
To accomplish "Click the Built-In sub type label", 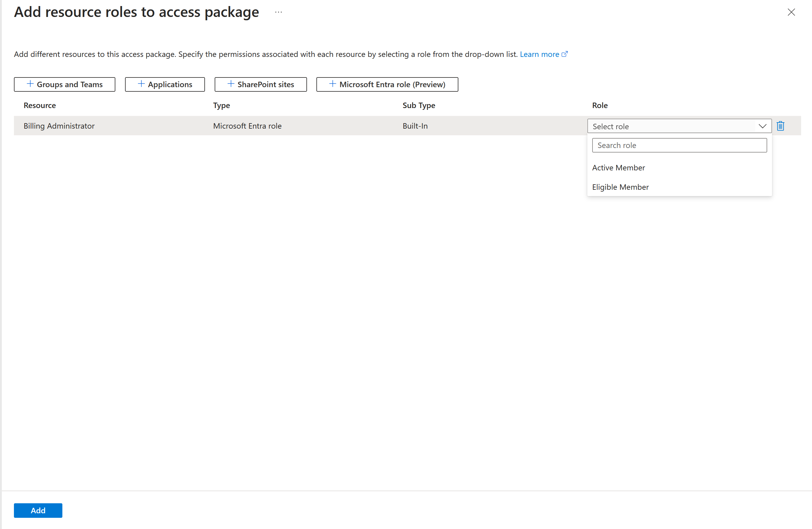I will pyautogui.click(x=414, y=126).
